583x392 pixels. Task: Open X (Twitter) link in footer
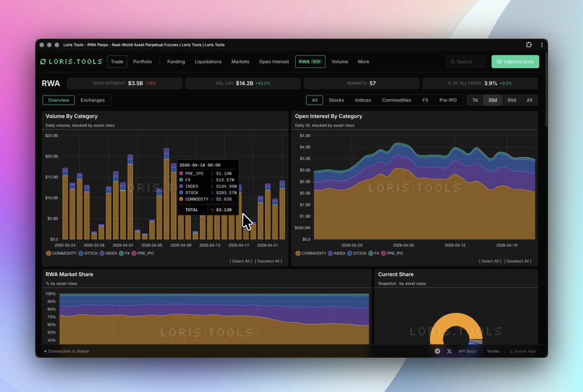click(x=449, y=351)
